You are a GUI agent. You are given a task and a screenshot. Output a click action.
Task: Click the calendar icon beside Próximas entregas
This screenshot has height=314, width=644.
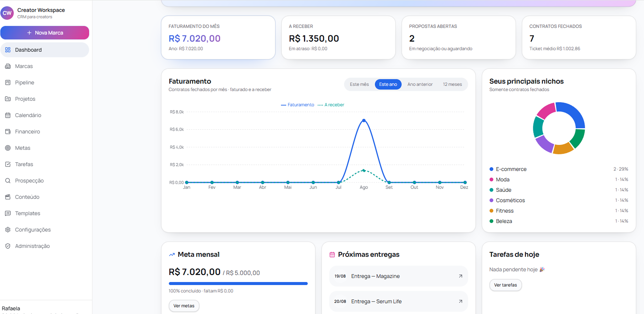332,255
